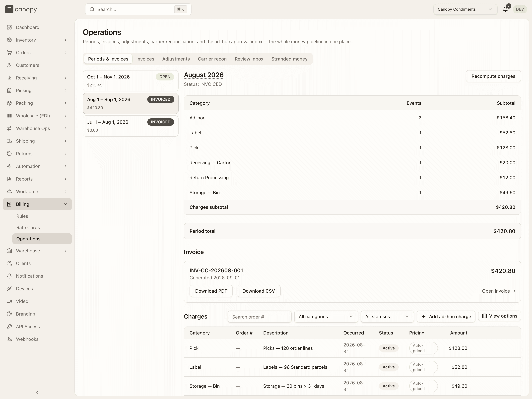Select the Oct 1 – Nov 1, 2026 period
This screenshot has height=399, width=532.
tap(131, 81)
